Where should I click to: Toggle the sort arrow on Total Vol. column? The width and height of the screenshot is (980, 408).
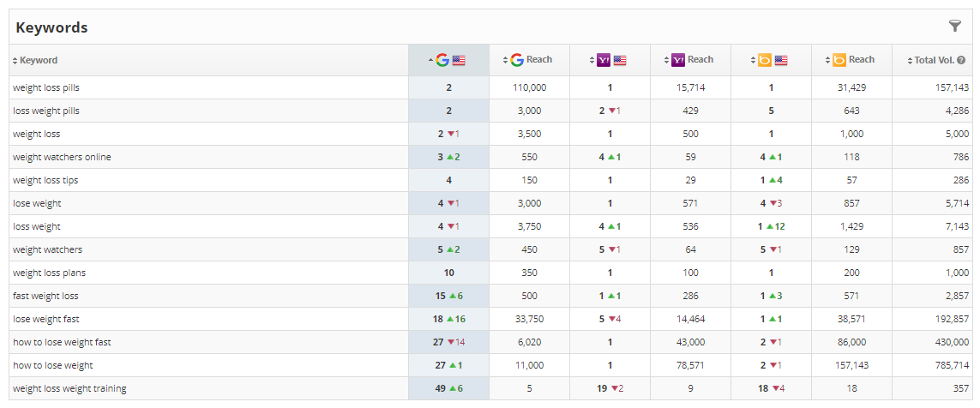coord(909,61)
